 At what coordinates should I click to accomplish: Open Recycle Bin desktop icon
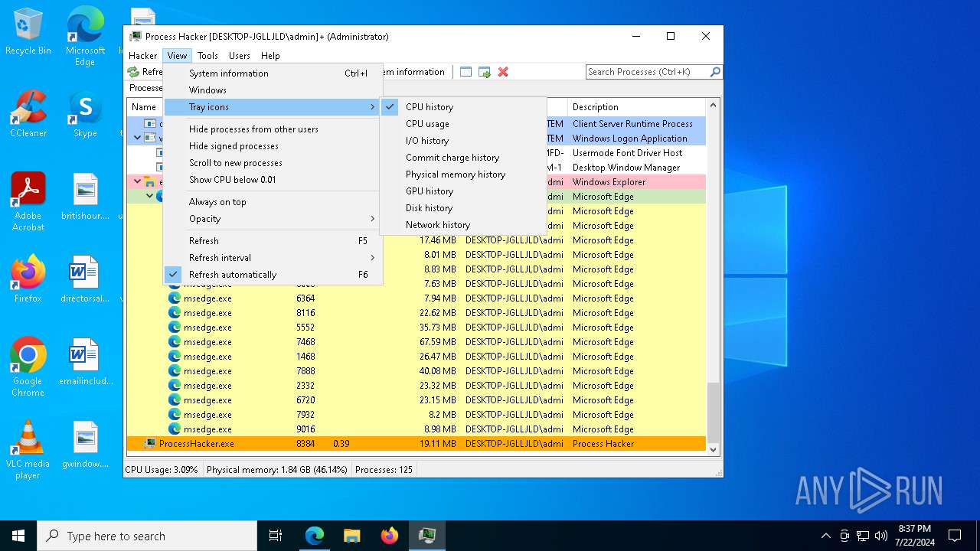(28, 32)
